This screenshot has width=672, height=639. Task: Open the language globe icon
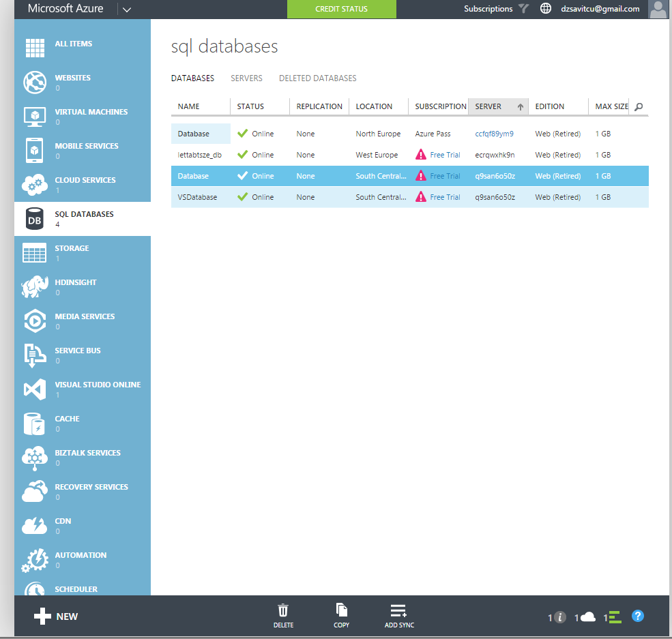click(x=546, y=8)
